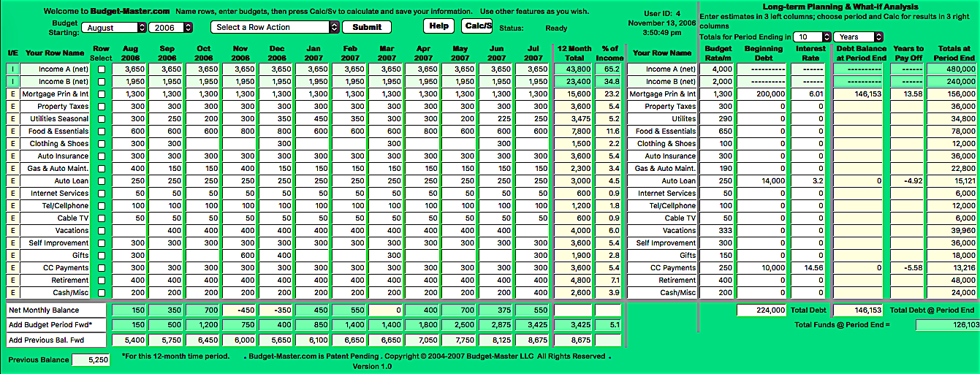The width and height of the screenshot is (980, 374).
Task: Edit the I/E type field for Income A row
Action: [x=13, y=69]
